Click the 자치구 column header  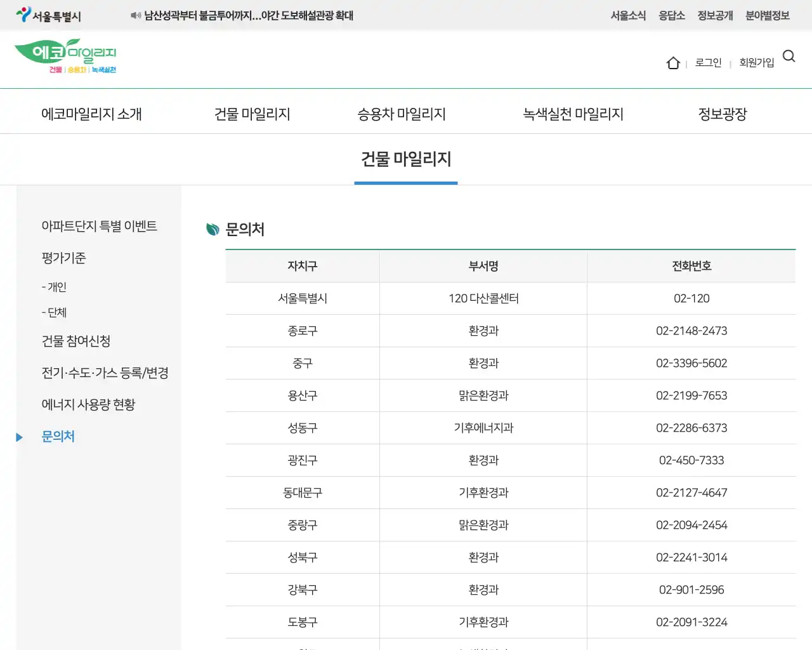click(303, 266)
